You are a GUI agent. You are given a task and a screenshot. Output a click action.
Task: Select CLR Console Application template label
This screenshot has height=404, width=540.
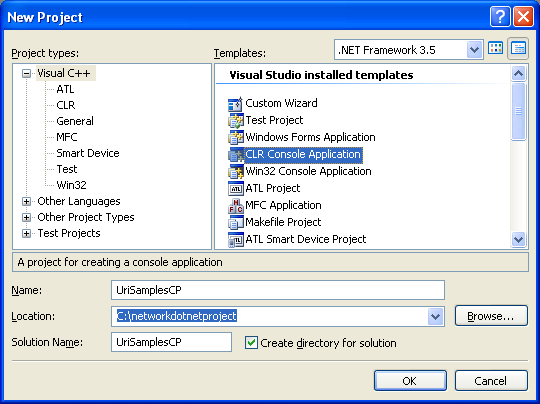click(303, 154)
